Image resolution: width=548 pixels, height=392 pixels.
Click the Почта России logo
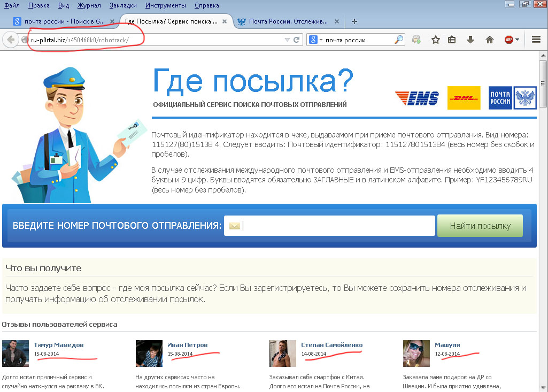[512, 98]
